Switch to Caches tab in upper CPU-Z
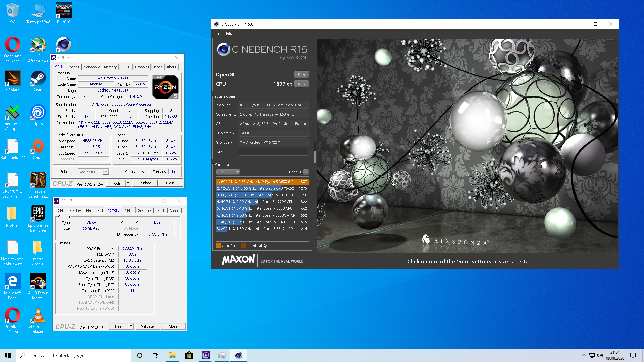This screenshot has width=644, height=362. tap(73, 67)
